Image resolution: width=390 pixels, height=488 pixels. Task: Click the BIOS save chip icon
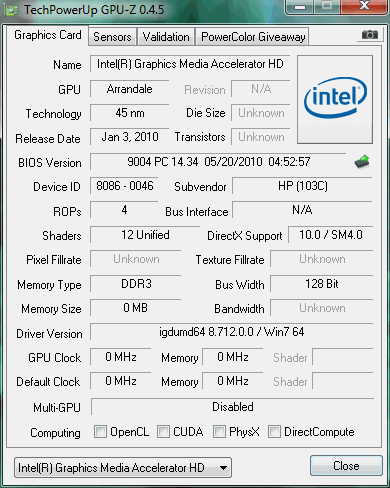click(362, 162)
